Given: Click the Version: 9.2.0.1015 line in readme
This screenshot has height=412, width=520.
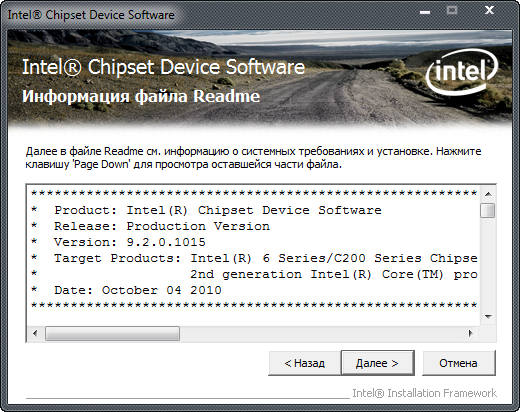Looking at the screenshot, I should [x=130, y=242].
